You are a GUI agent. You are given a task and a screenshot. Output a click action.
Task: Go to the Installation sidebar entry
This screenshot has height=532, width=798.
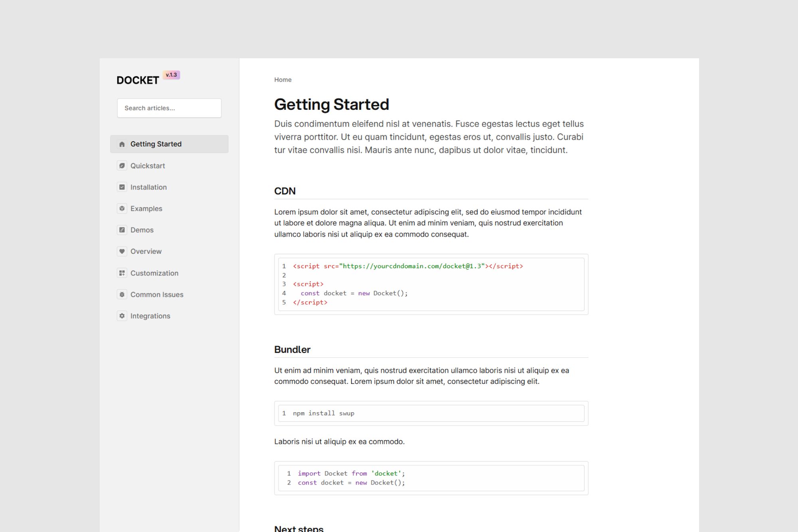pyautogui.click(x=148, y=187)
